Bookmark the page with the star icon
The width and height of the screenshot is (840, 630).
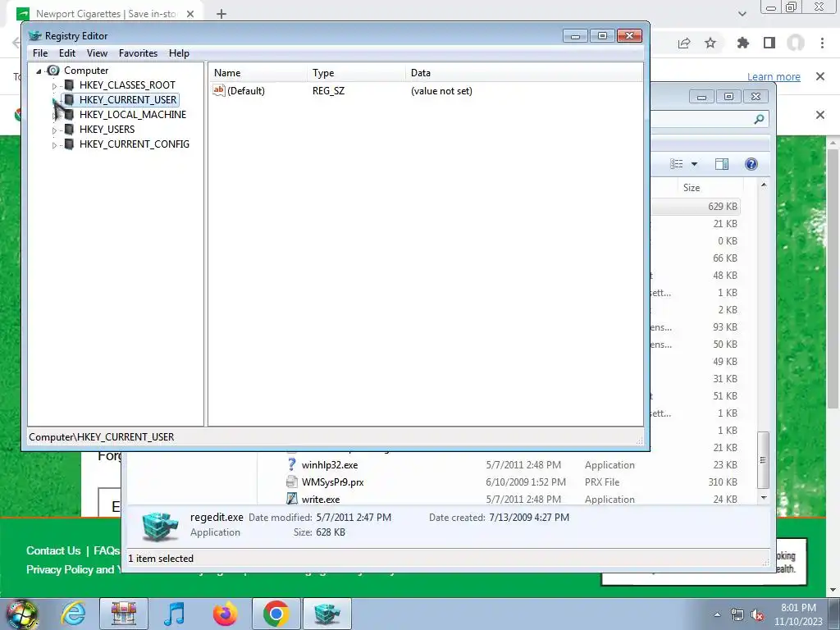coord(710,43)
